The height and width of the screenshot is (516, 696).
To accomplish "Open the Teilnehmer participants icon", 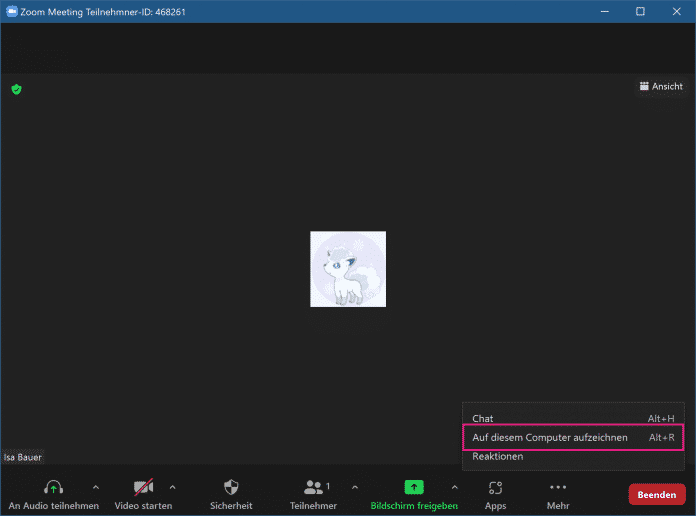I will point(315,487).
